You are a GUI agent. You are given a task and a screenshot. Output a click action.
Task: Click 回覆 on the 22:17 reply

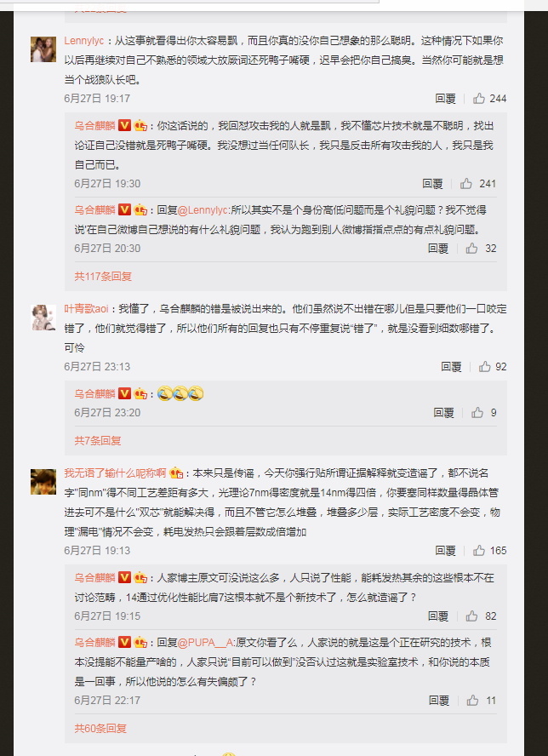tap(439, 700)
